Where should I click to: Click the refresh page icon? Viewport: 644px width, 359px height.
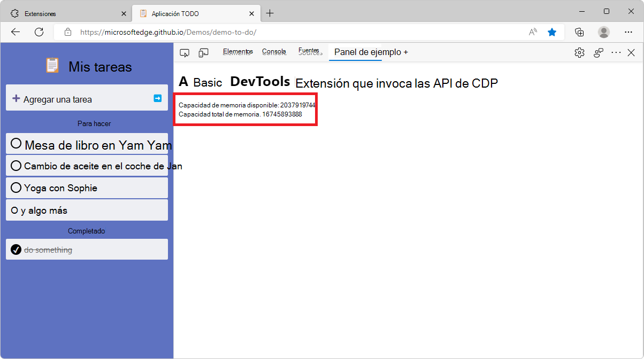[x=39, y=32]
